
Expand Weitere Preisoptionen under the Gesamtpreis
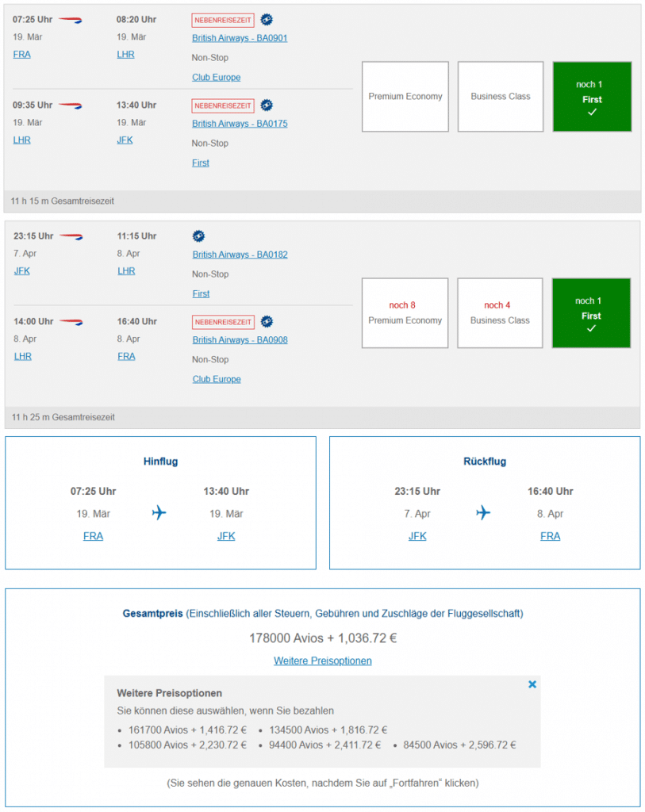(x=322, y=661)
